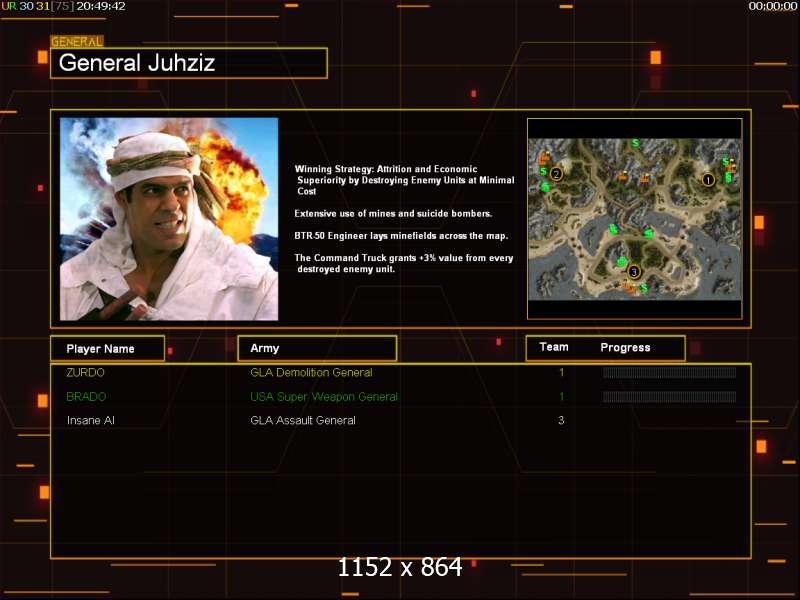Click the GLA Assault General entry

pyautogui.click(x=303, y=420)
